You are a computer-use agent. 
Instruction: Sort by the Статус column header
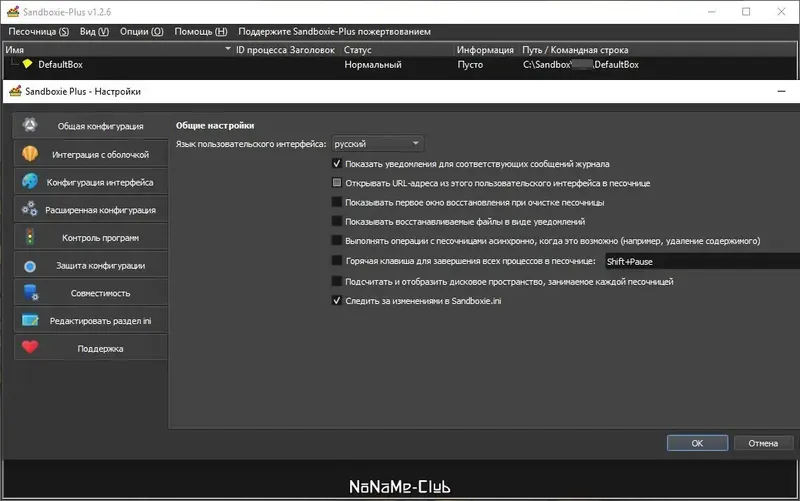(398, 49)
